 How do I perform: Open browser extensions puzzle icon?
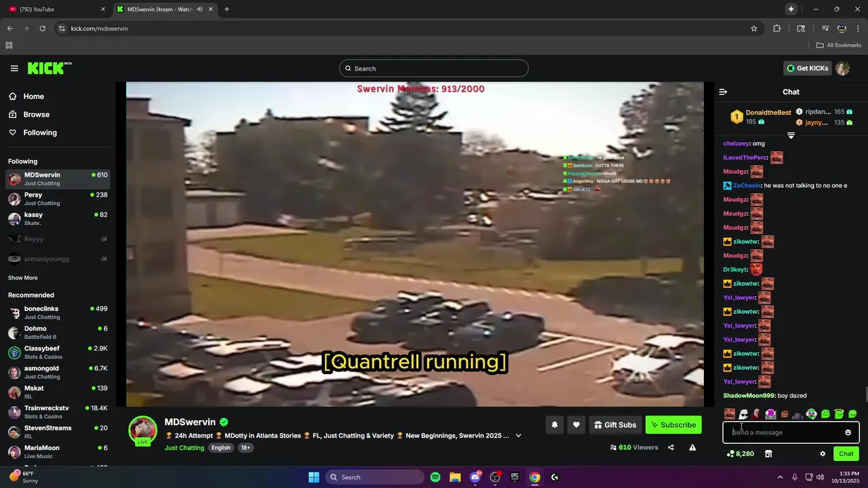[777, 28]
